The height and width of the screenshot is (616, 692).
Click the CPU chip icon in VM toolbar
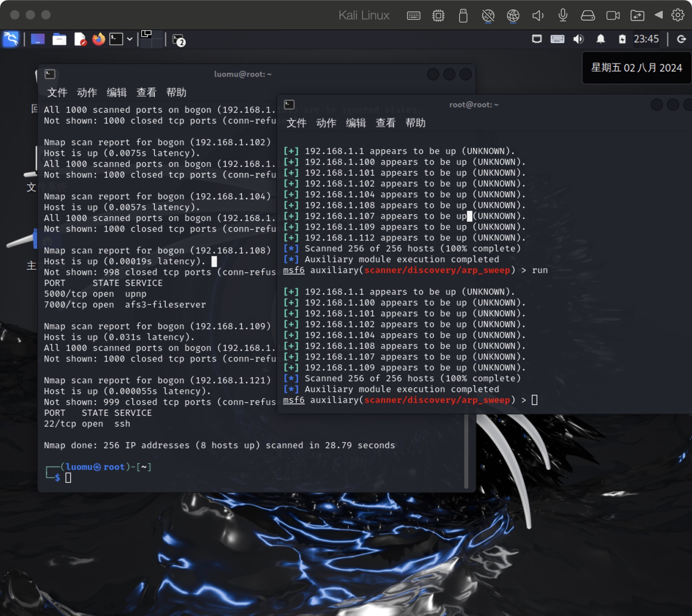[x=438, y=16]
